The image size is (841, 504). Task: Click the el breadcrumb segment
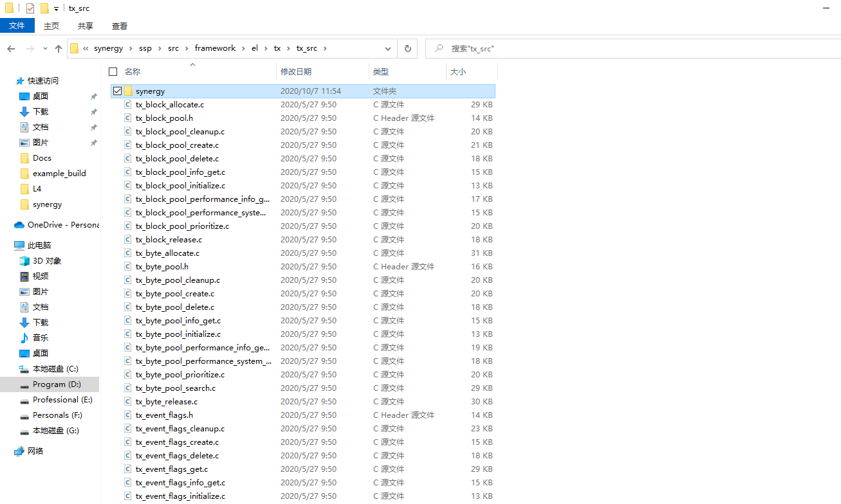255,48
